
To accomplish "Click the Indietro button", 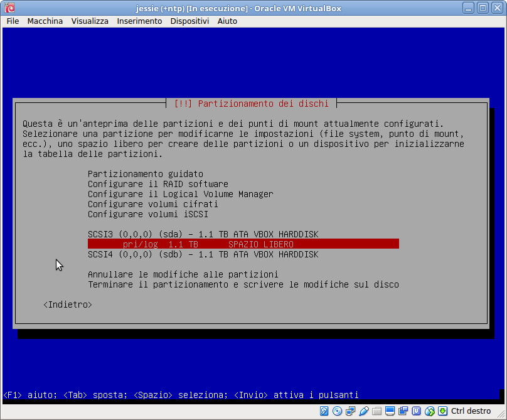I will pyautogui.click(x=68, y=304).
